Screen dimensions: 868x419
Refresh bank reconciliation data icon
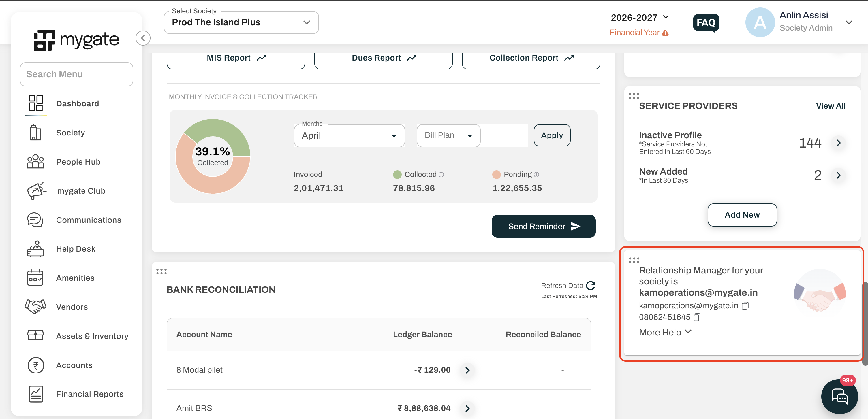(x=591, y=286)
